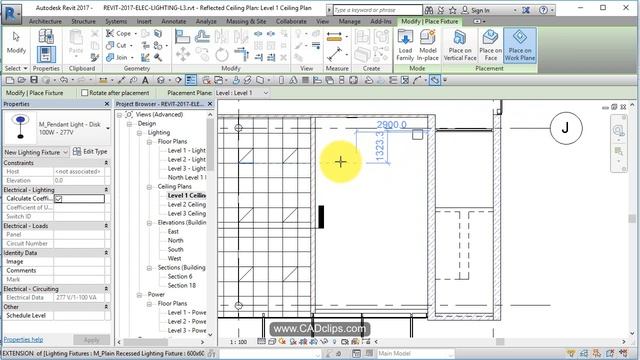This screenshot has width=640, height=360.
Task: Collapse the Constraints section
Action: 107,163
